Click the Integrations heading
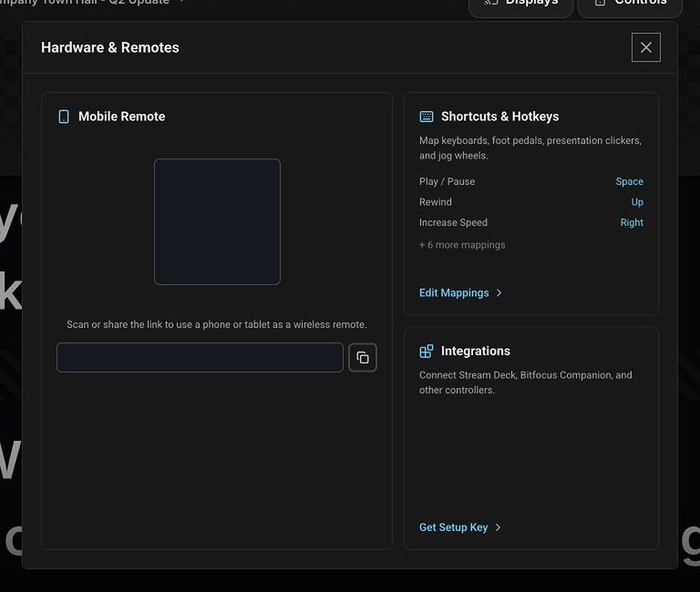 click(475, 351)
